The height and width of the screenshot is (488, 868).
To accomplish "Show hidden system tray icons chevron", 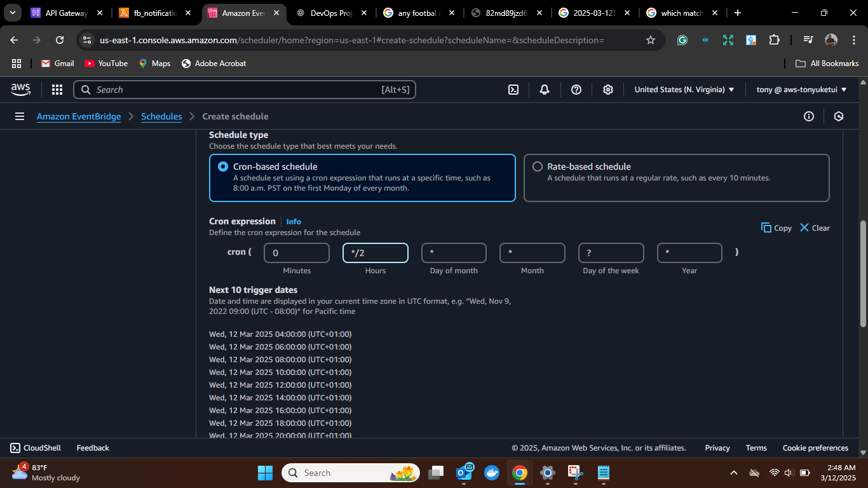I will point(734,473).
